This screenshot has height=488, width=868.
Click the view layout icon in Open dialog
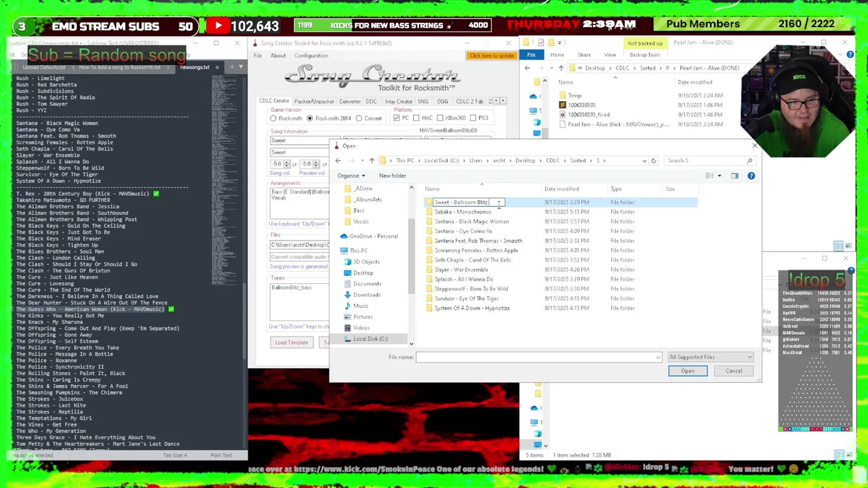pos(709,176)
